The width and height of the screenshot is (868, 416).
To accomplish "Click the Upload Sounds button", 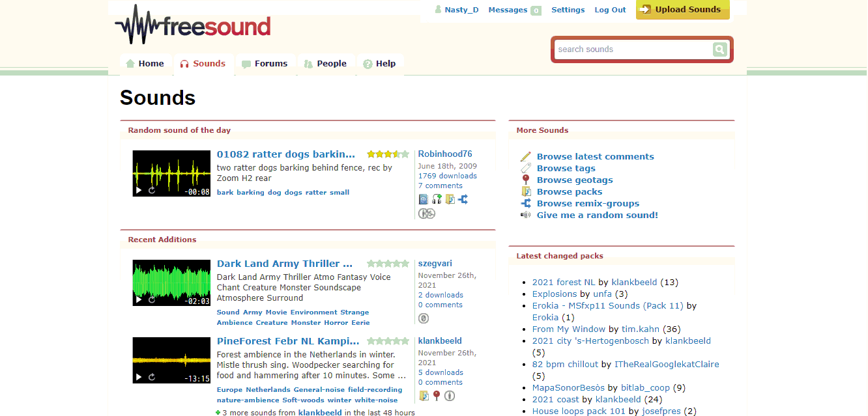I will pos(682,10).
